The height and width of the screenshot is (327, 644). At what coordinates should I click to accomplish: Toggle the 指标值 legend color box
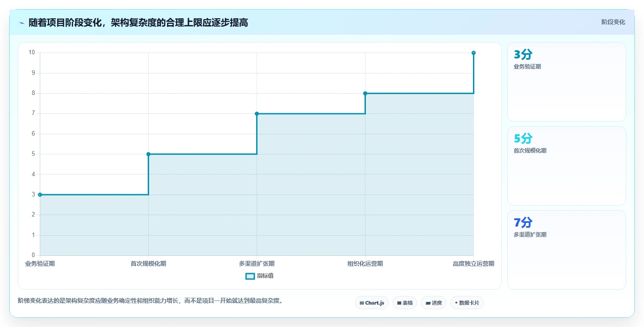pyautogui.click(x=250, y=276)
